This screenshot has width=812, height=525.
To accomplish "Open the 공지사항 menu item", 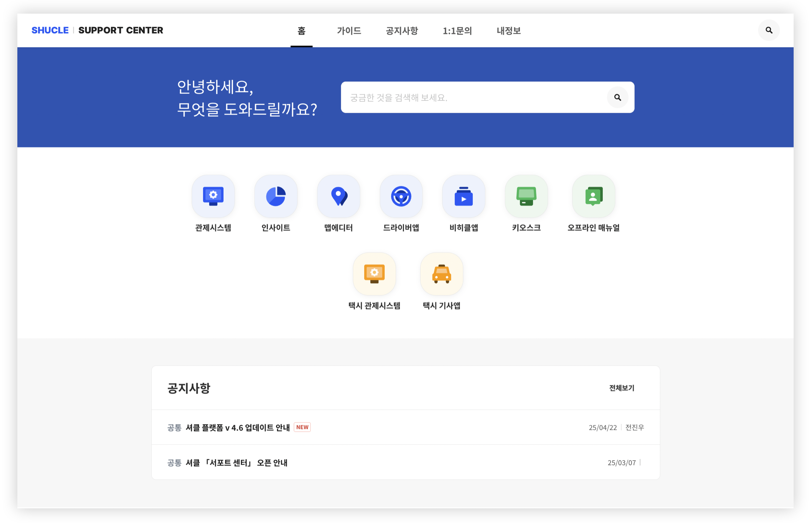I will 402,31.
